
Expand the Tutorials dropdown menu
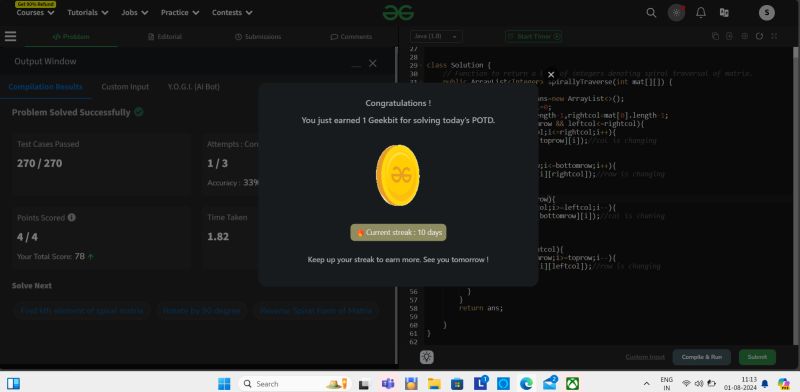[x=88, y=13]
